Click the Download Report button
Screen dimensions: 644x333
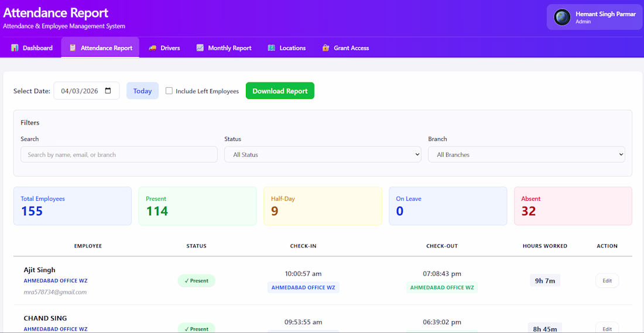click(x=280, y=91)
